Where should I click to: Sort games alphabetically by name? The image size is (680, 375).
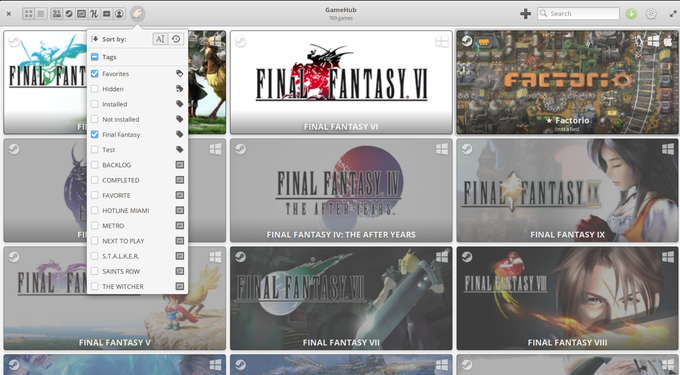[160, 39]
